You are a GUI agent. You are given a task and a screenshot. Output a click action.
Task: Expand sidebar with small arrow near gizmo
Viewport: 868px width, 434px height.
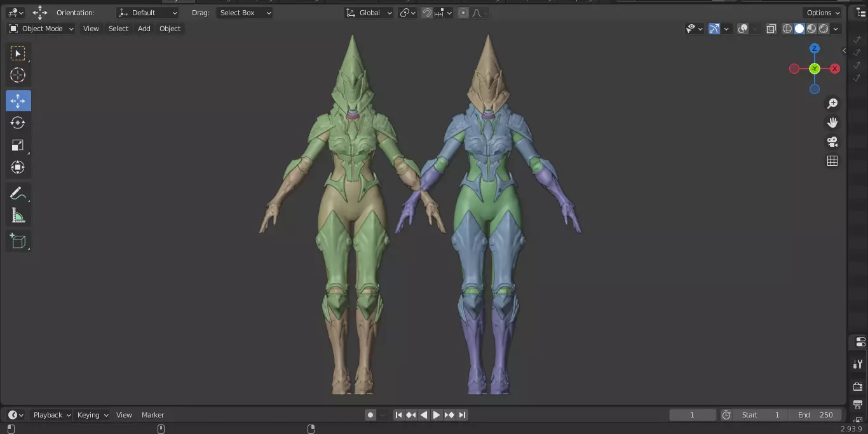[x=844, y=50]
